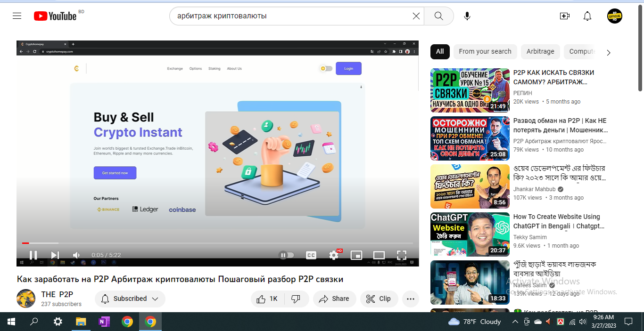Go to YouTube home via logo
Image resolution: width=644 pixels, height=331 pixels.
[x=55, y=16]
